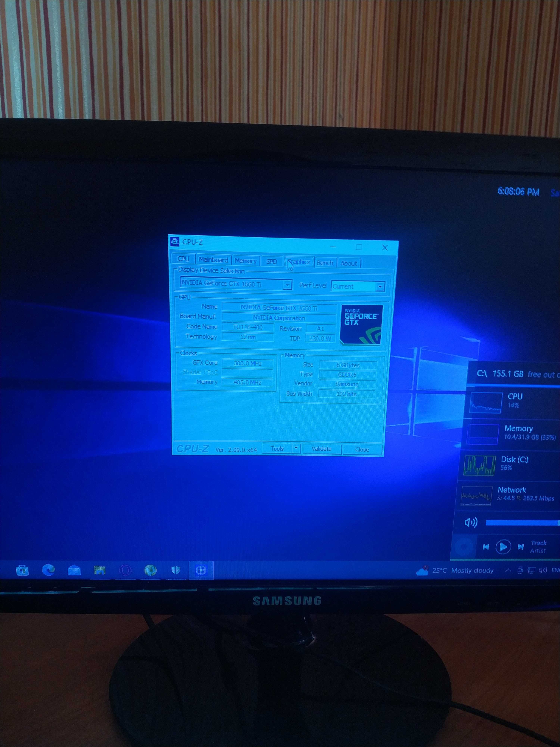Click the C:\ 155.1 GB free text
The height and width of the screenshot is (747, 560).
[x=519, y=374]
